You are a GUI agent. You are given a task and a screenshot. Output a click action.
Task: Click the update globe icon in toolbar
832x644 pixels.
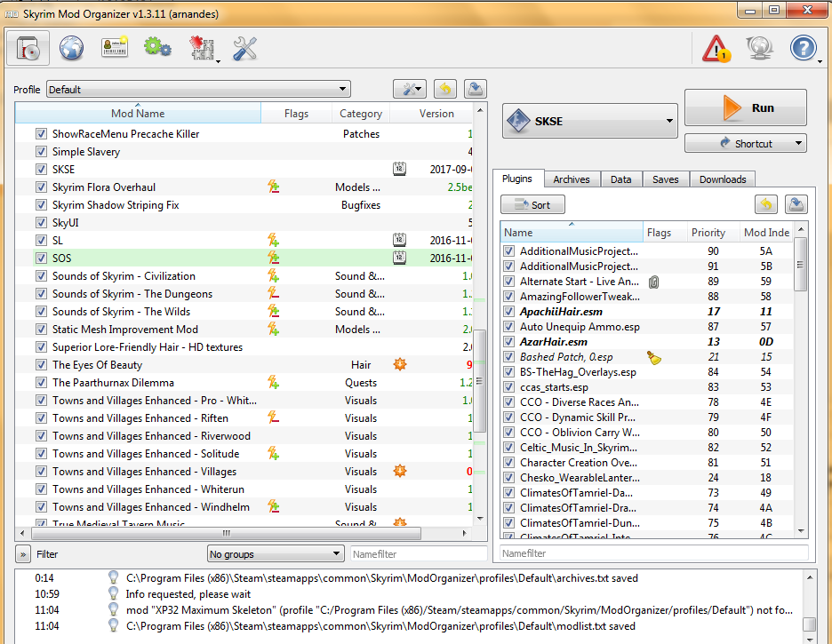(759, 48)
